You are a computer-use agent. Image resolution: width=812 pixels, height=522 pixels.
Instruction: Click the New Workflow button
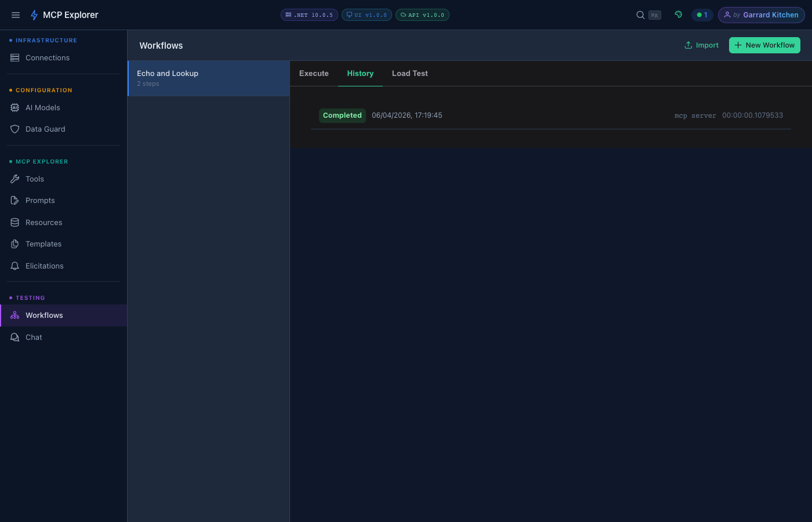coord(764,45)
